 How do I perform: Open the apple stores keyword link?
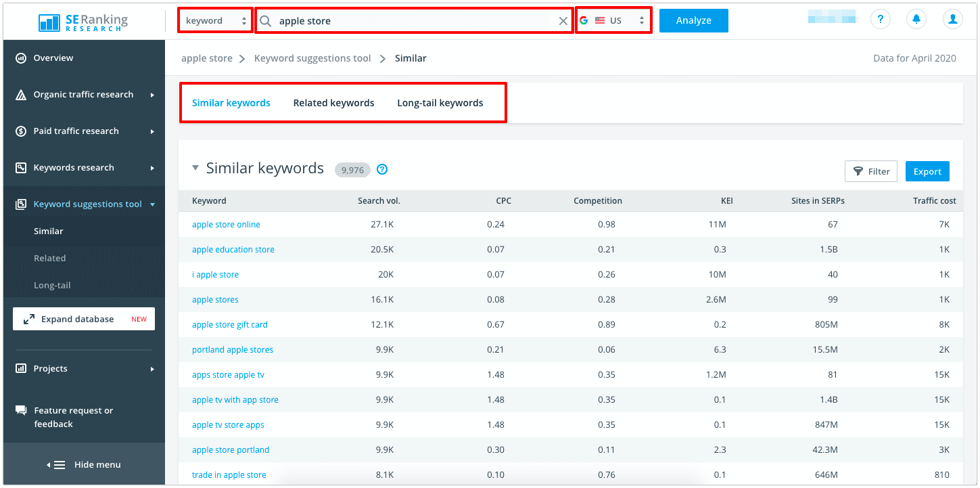pyautogui.click(x=215, y=300)
